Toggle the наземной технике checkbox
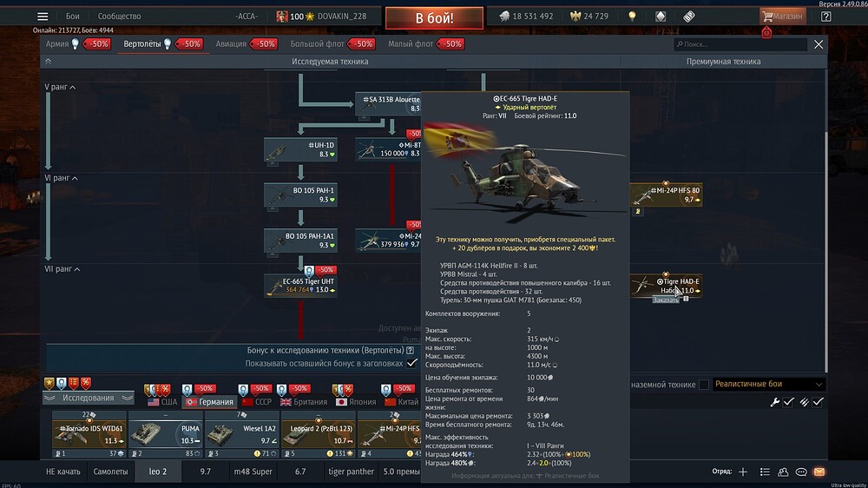This screenshot has height=488, width=868. [703, 385]
